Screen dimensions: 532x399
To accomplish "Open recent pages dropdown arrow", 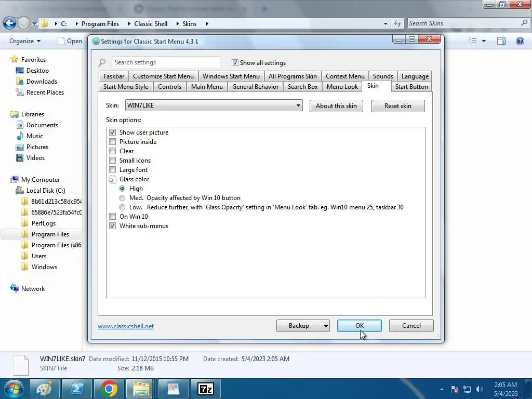I will tap(34, 23).
